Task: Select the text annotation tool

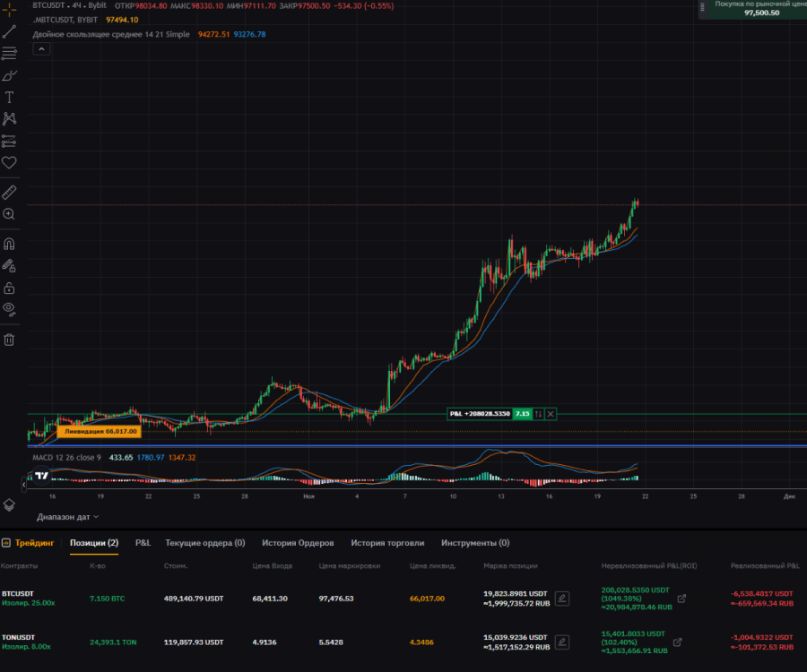Action: (10, 97)
